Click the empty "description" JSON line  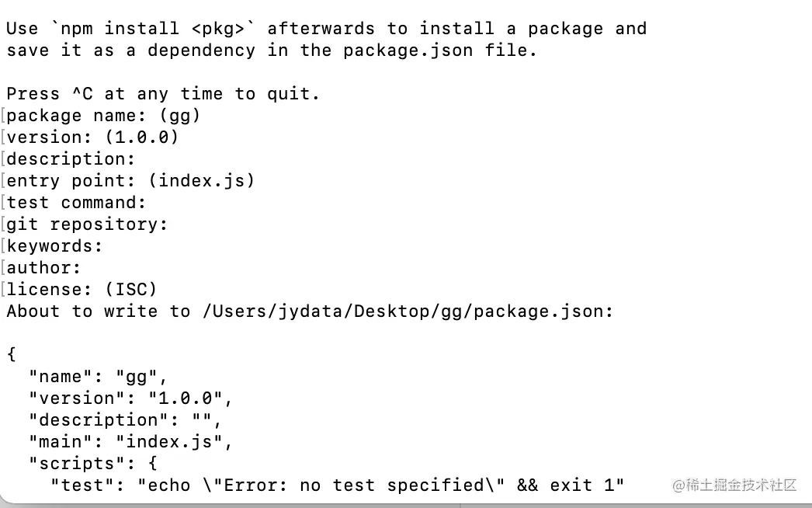pyautogui.click(x=125, y=420)
